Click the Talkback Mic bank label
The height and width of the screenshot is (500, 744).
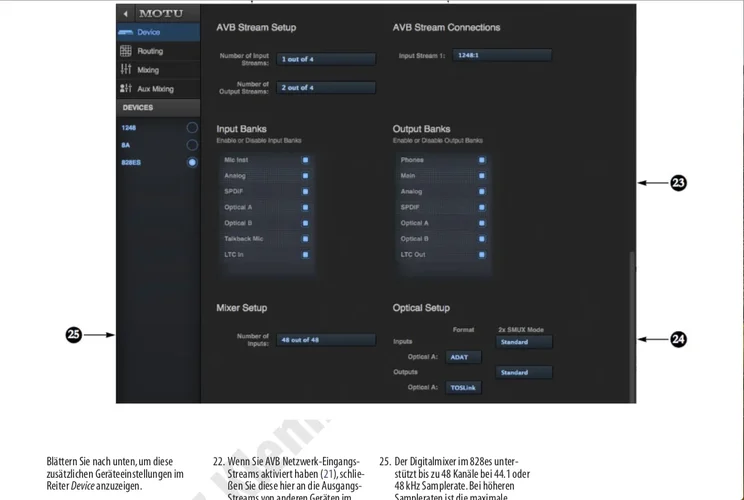(243, 239)
